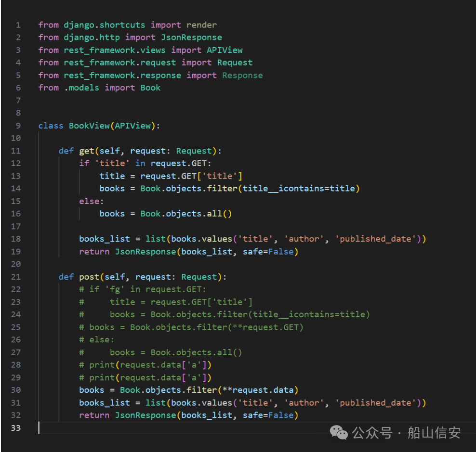The image size is (476, 452).
Task: Click 'return' keyword on line 32
Action: (x=94, y=415)
